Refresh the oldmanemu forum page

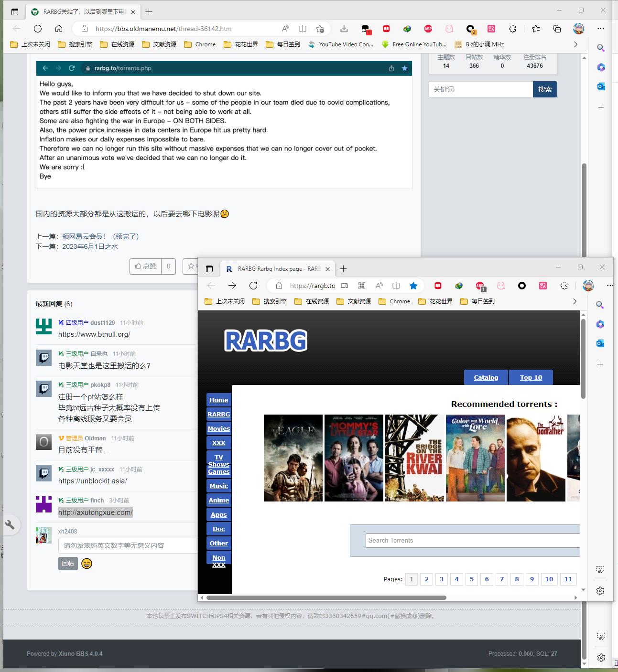click(x=38, y=29)
